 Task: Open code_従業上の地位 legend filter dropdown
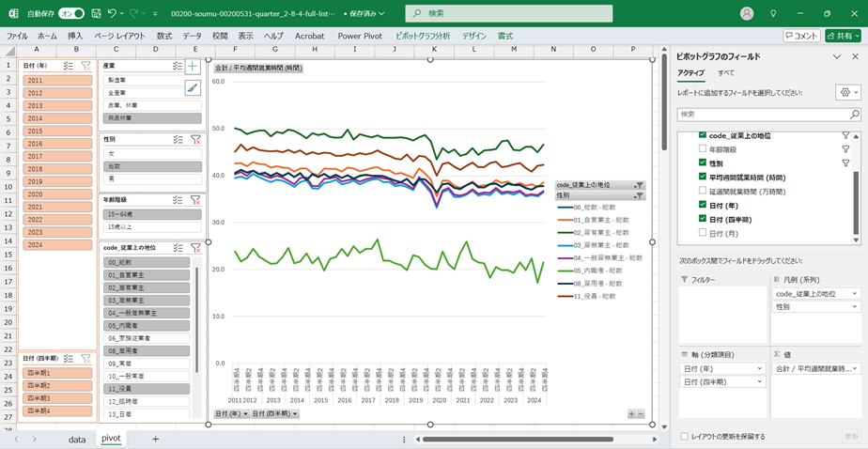pyautogui.click(x=639, y=185)
